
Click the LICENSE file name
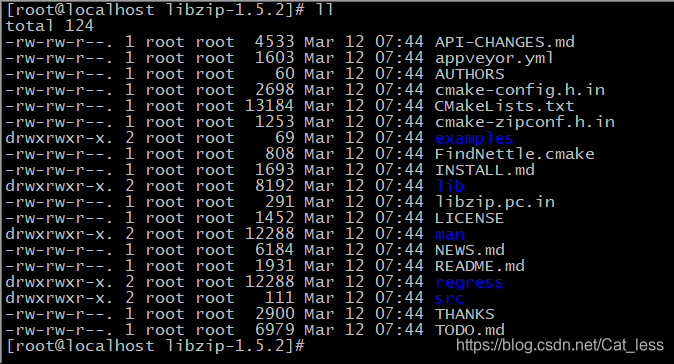[x=469, y=218]
